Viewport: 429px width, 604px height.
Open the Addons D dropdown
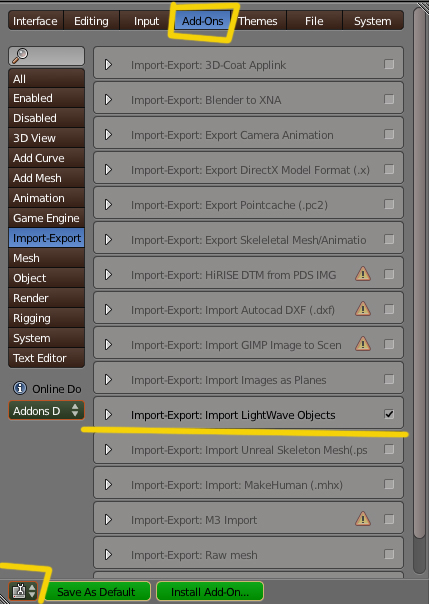(46, 411)
